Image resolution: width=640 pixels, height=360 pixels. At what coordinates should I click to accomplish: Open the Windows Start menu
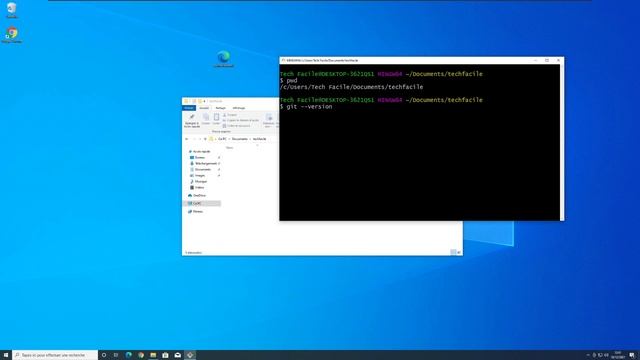click(6, 355)
